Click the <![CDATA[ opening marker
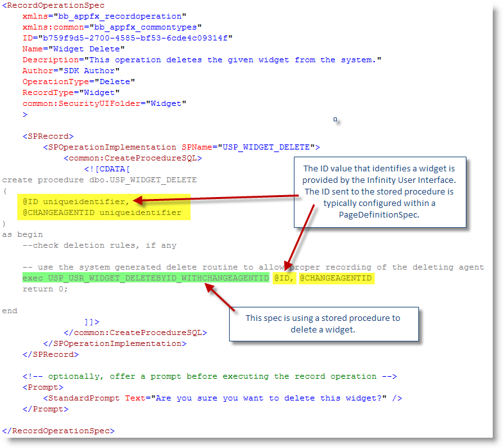503x448 pixels. pos(107,169)
